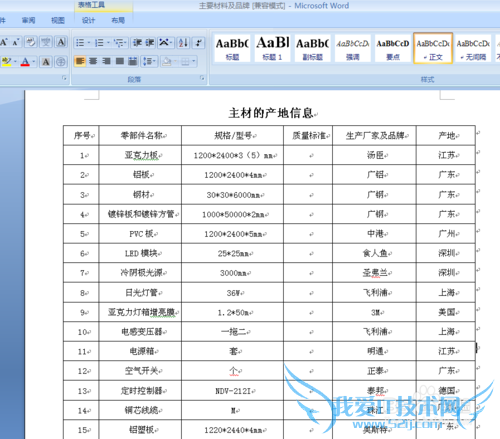
Task: Toggle Justify alignment button
Action: pos(120,61)
